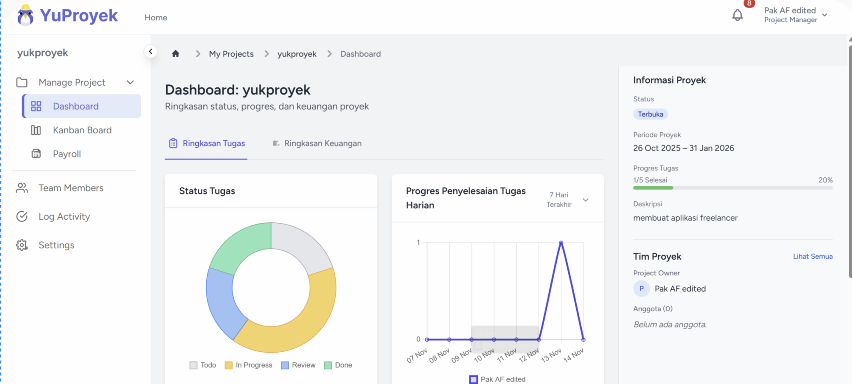Open Kanban Board in the sidebar
Screen dimensions: 852x384
pos(82,130)
